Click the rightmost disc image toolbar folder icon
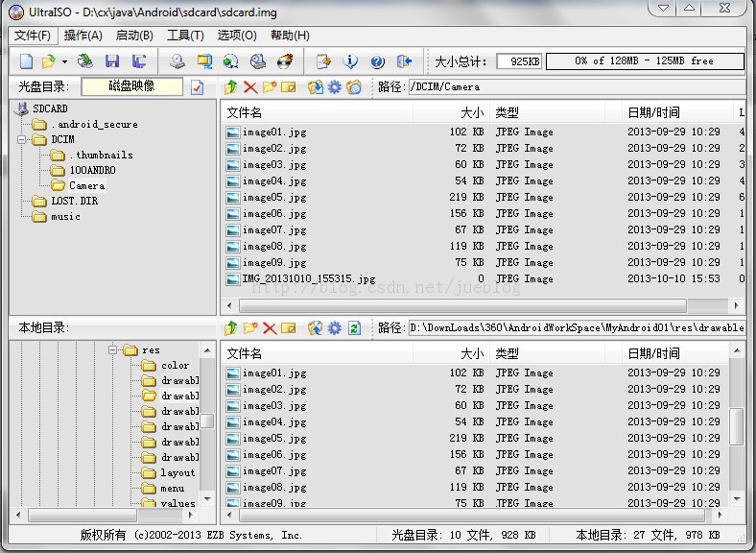 tap(354, 86)
